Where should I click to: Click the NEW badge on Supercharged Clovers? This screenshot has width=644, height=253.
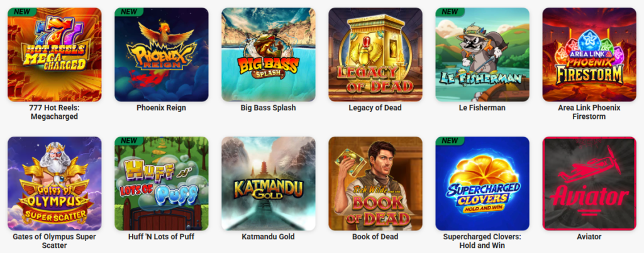pos(449,140)
